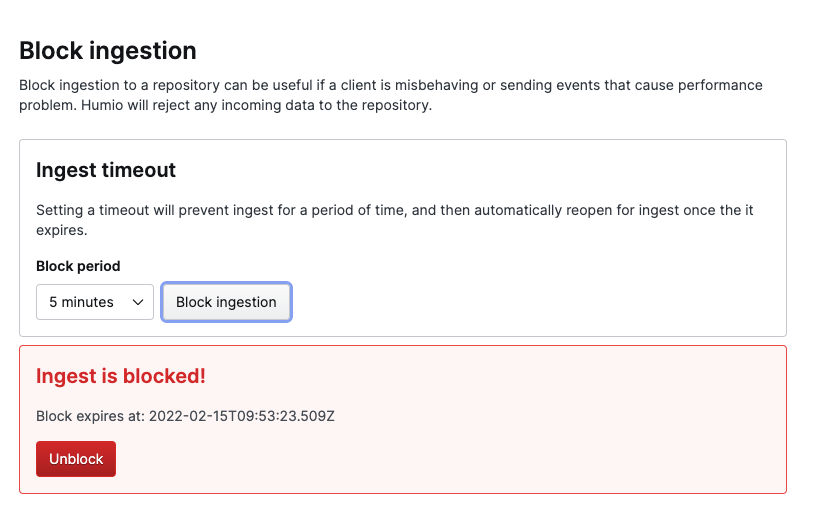This screenshot has width=827, height=519.
Task: Click the red Unblock button
Action: point(76,459)
